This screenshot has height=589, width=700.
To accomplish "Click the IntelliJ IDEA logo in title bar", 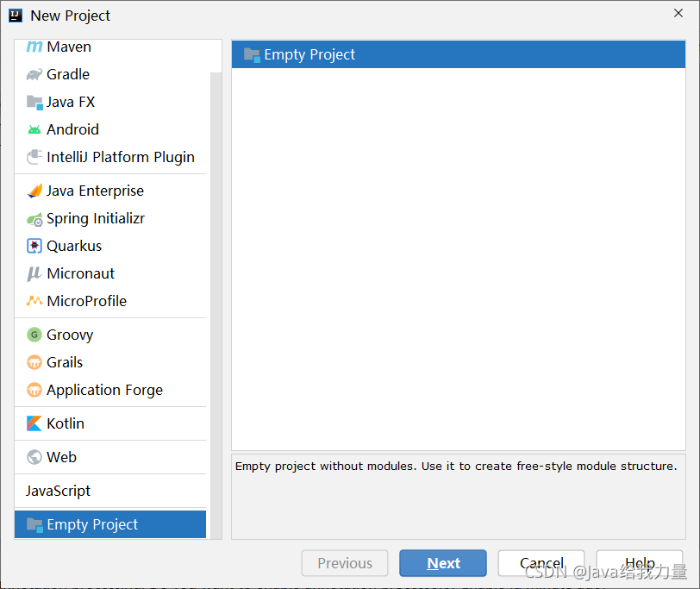I will 16,16.
